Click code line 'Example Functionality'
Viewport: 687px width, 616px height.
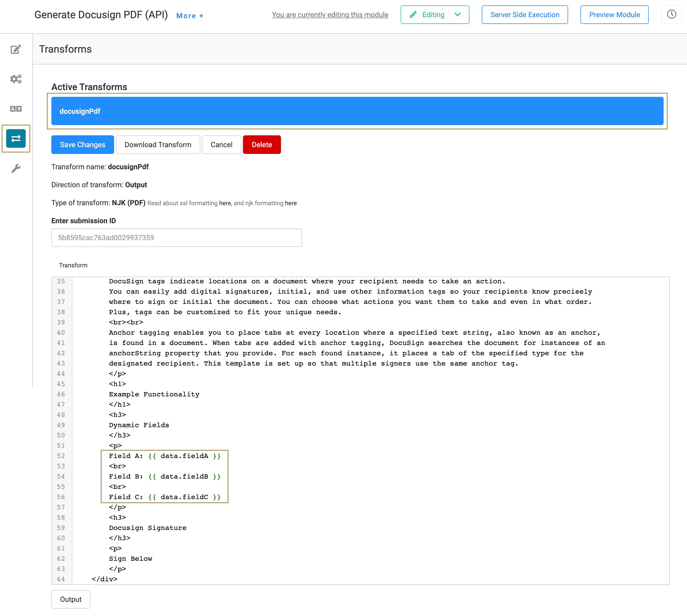pos(154,394)
